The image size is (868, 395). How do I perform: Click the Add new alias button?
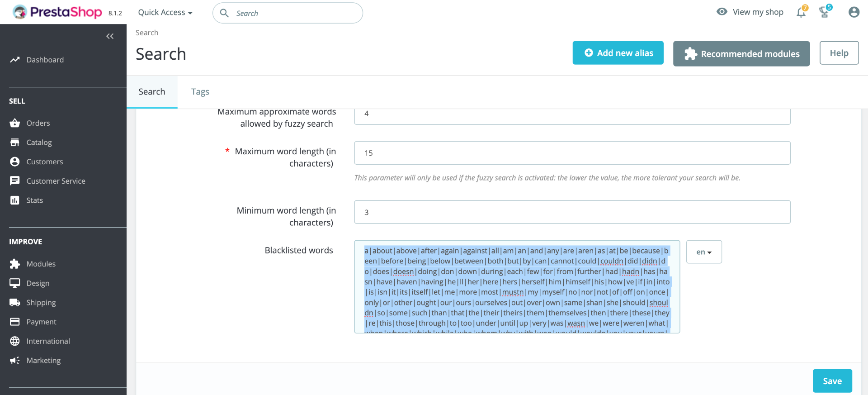[618, 53]
